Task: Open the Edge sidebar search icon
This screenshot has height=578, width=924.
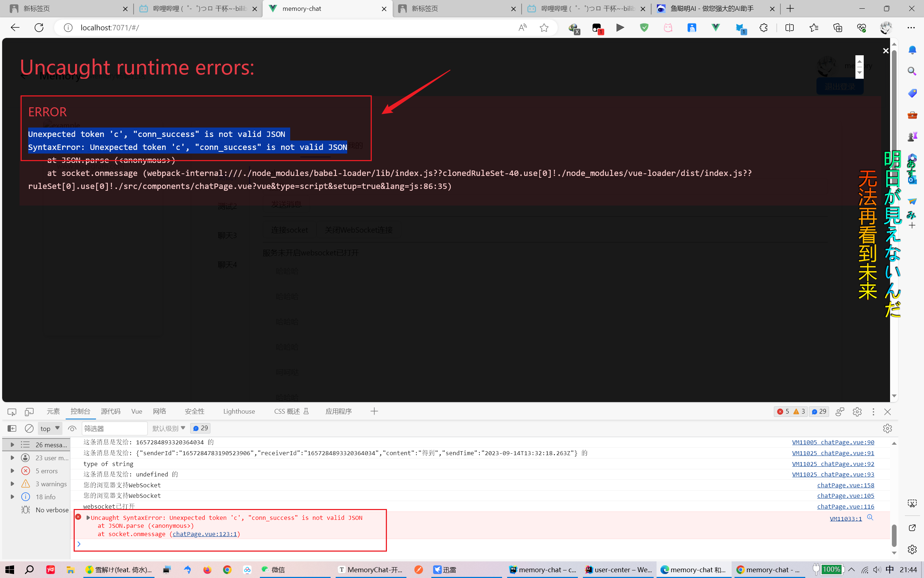Action: pyautogui.click(x=912, y=71)
